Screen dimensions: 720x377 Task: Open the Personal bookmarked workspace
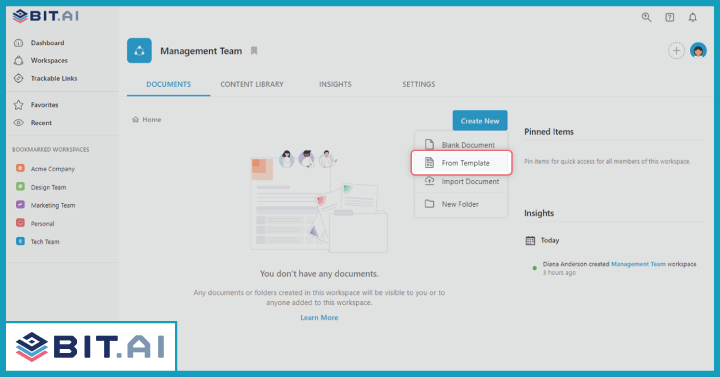(x=42, y=223)
